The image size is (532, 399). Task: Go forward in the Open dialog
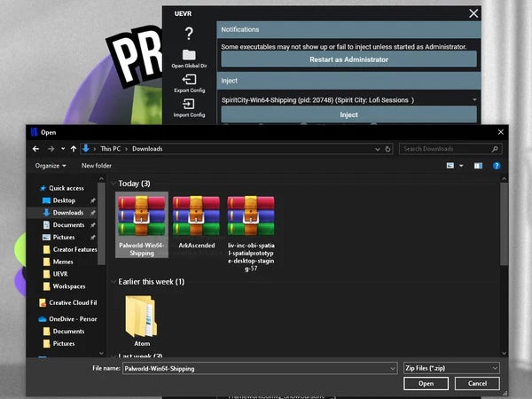coord(51,149)
